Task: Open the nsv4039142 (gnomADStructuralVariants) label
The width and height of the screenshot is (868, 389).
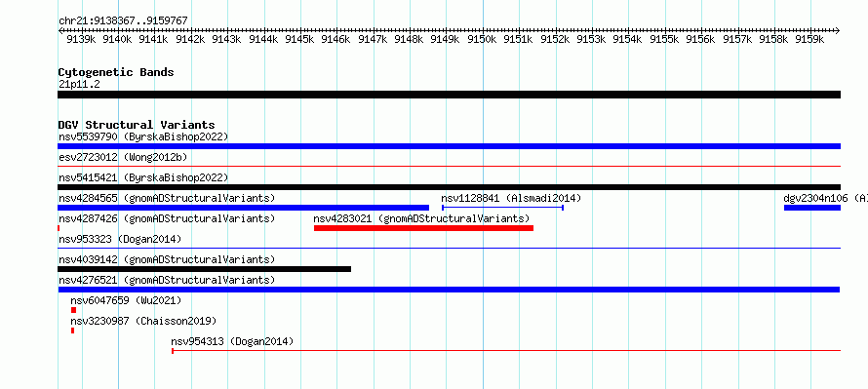Action: point(167,259)
